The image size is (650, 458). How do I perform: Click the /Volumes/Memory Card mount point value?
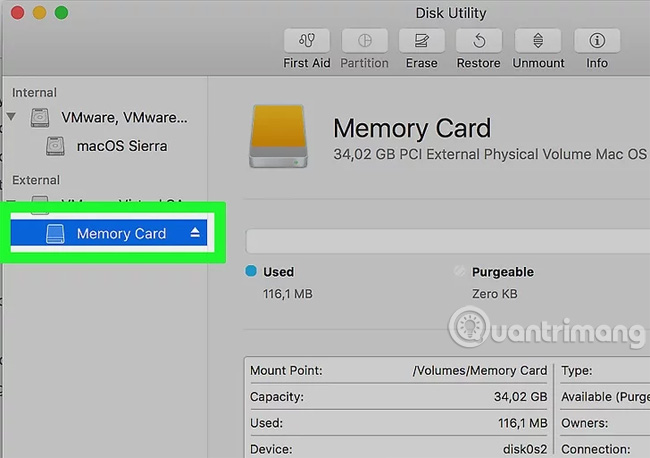[480, 371]
